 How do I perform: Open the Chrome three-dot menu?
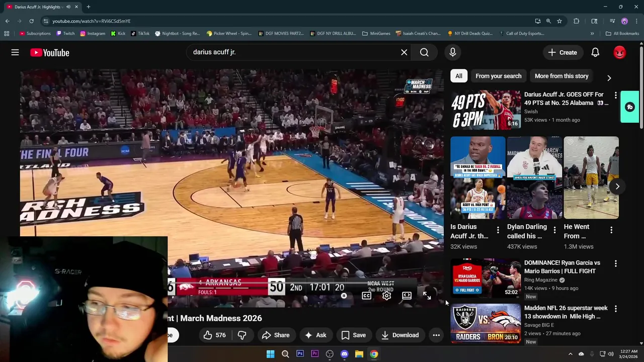click(636, 21)
